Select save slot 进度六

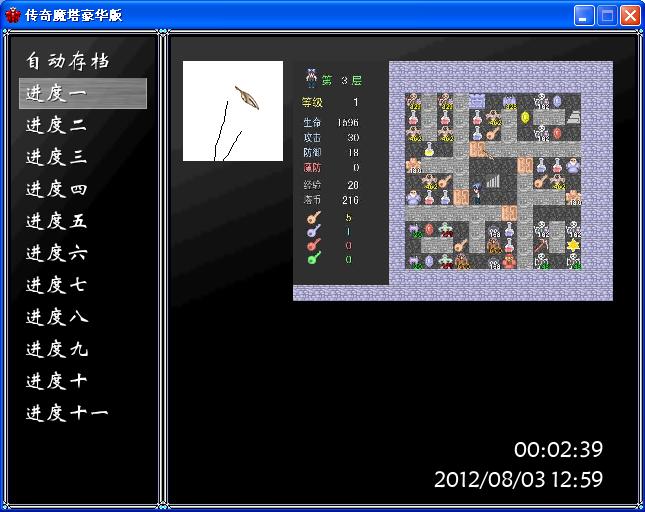(83, 253)
